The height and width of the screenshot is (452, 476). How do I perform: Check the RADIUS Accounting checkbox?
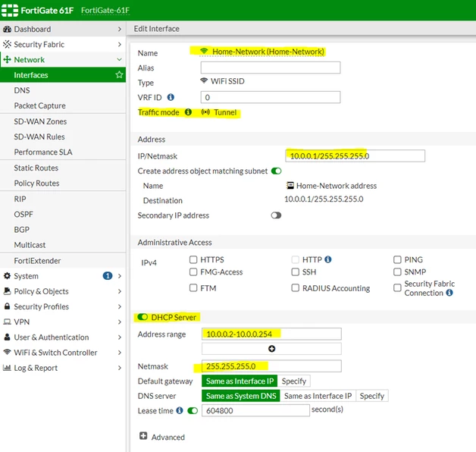click(x=296, y=287)
